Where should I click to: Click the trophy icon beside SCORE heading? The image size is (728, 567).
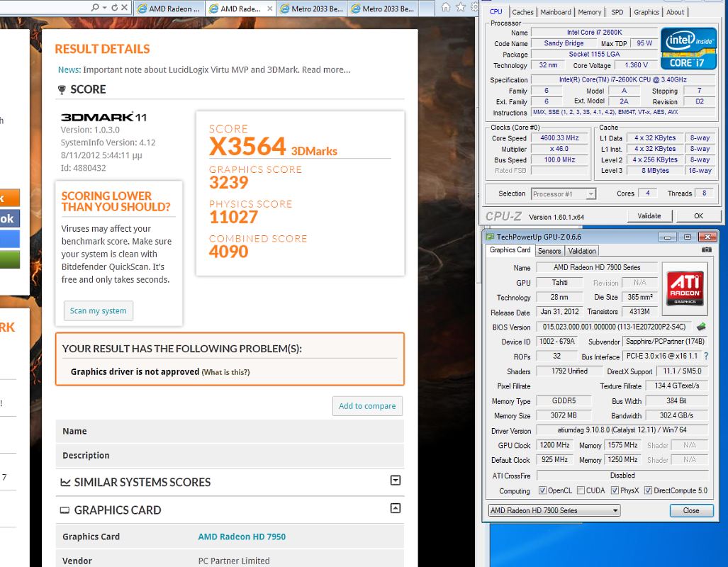coord(61,89)
